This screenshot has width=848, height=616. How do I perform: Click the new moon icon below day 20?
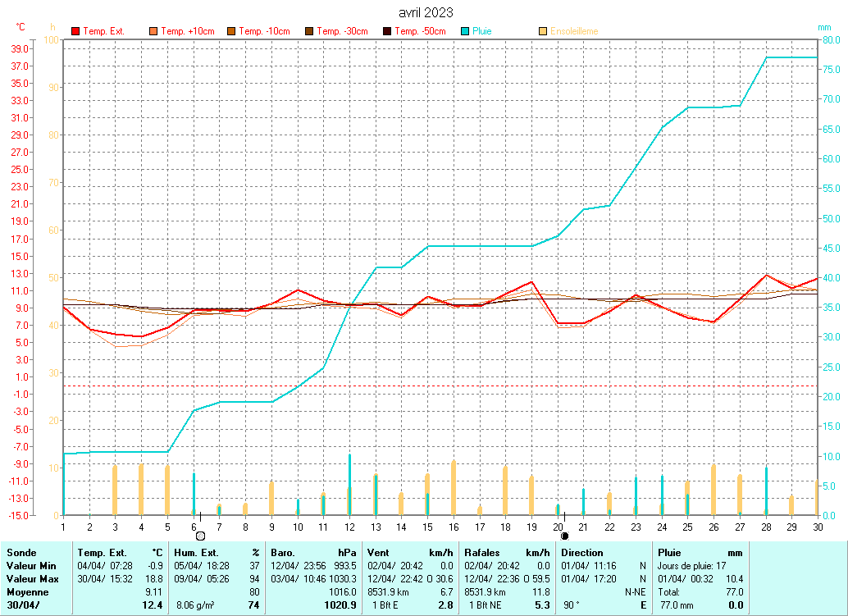coord(564,536)
